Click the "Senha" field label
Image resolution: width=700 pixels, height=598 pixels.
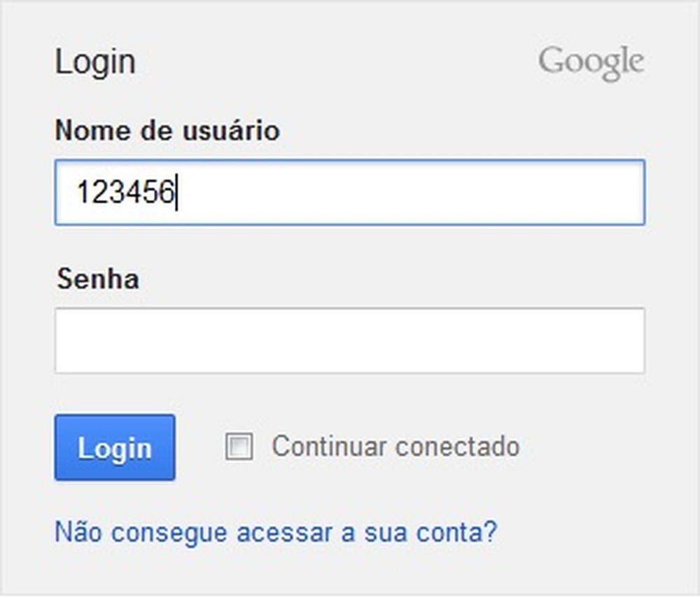97,279
